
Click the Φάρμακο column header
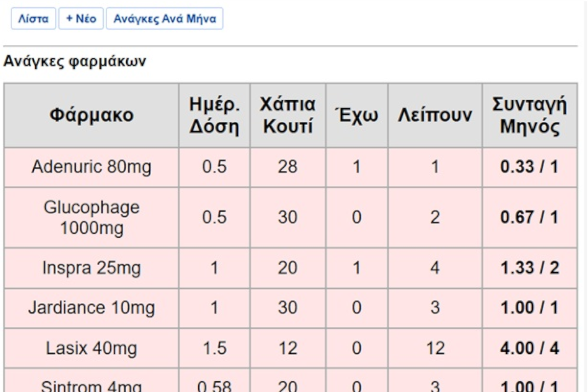coord(91,115)
